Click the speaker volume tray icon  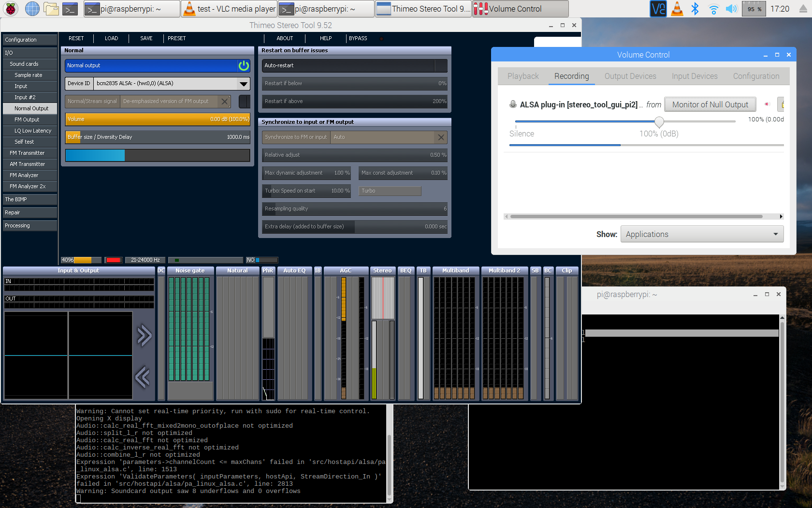(x=731, y=9)
